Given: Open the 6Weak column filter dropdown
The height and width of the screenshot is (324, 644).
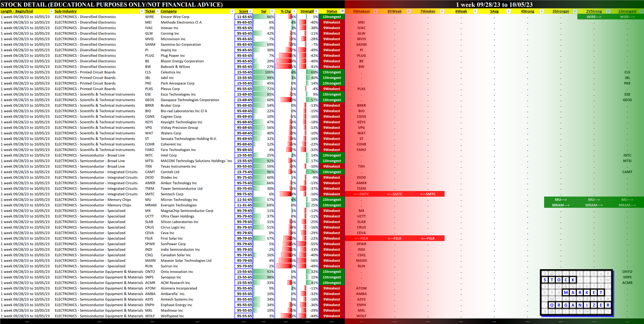Looking at the screenshot, I should 475,11.
